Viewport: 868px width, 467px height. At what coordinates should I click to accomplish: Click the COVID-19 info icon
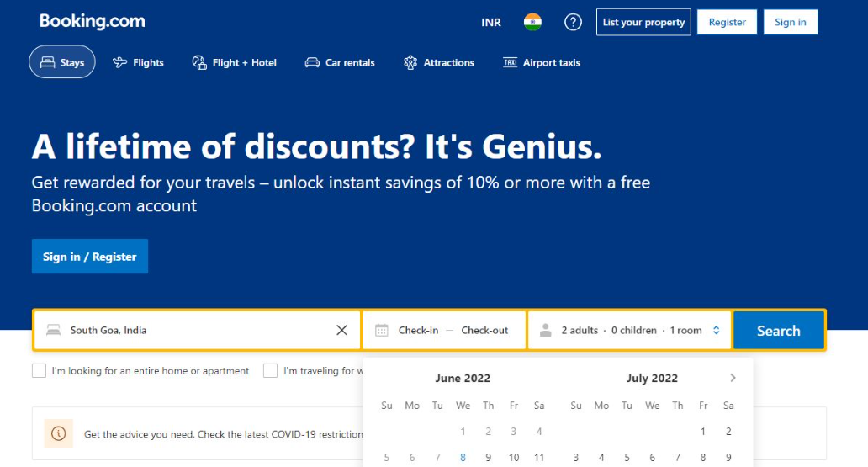pyautogui.click(x=59, y=433)
